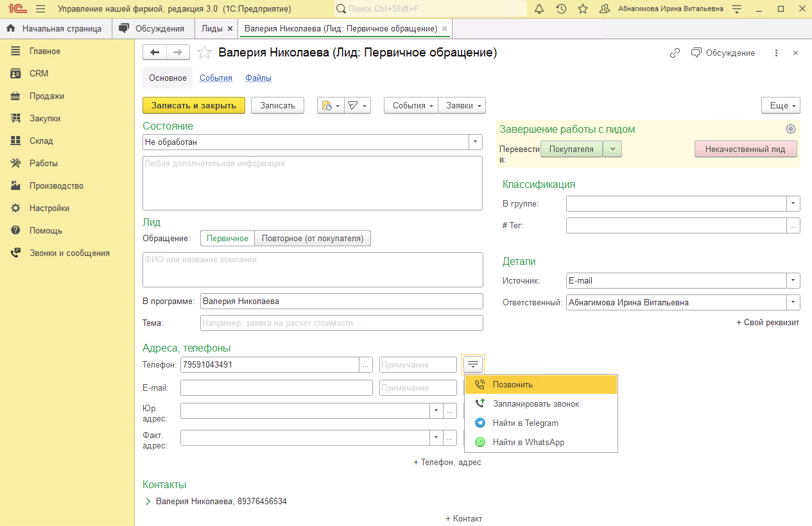812x526 pixels.
Task: Mark as Некачественный лид
Action: pyautogui.click(x=745, y=149)
